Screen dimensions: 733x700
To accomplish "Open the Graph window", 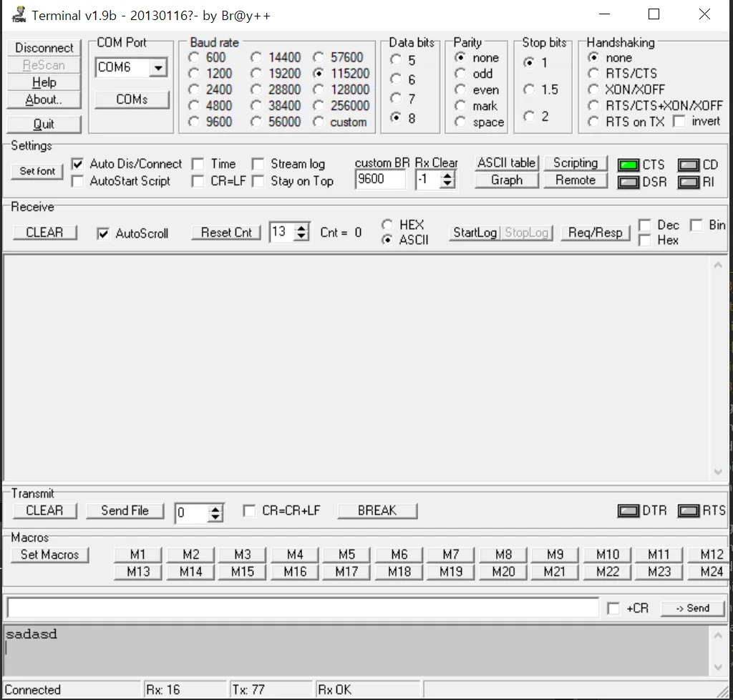I will [x=506, y=180].
